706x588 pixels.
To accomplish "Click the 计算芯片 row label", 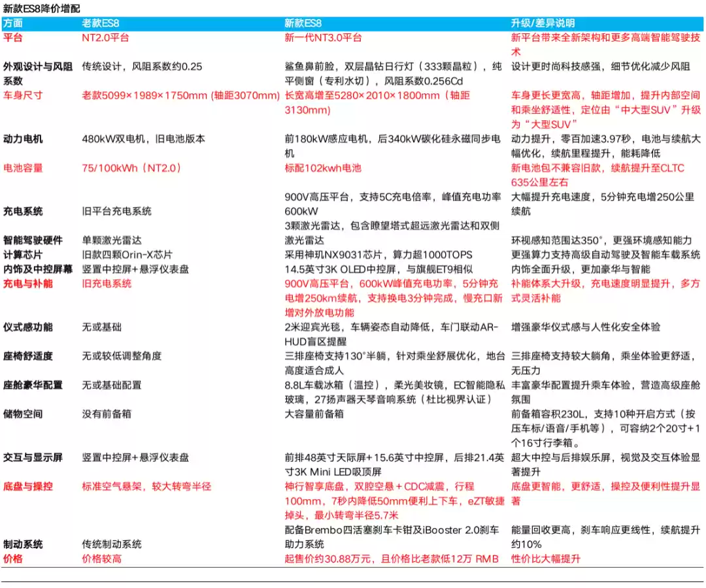I will [x=23, y=254].
